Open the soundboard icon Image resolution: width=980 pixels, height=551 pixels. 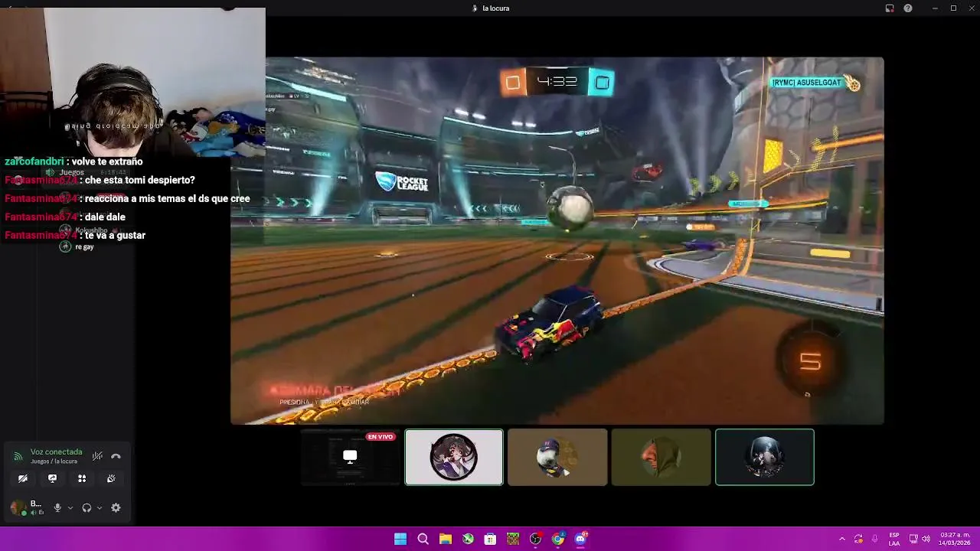point(111,478)
